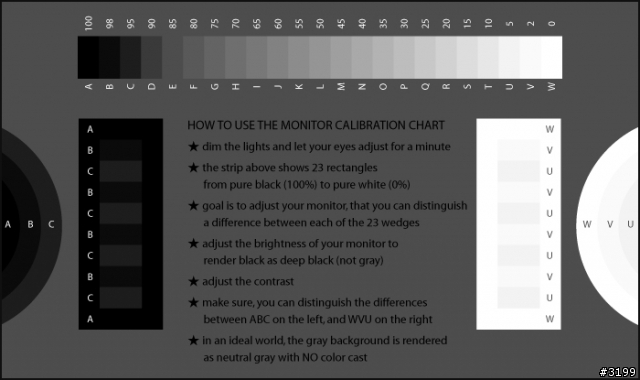
Task: Select the 15% light gray swatch above letter S
Action: click(x=467, y=58)
